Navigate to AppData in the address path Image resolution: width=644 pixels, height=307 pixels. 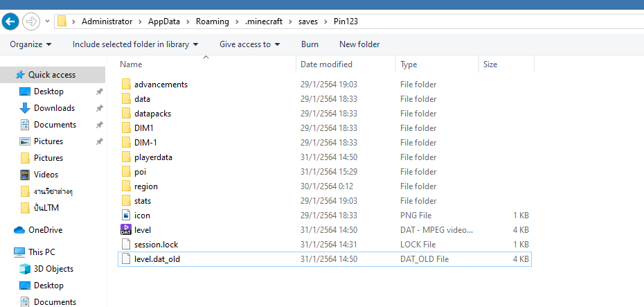(164, 21)
